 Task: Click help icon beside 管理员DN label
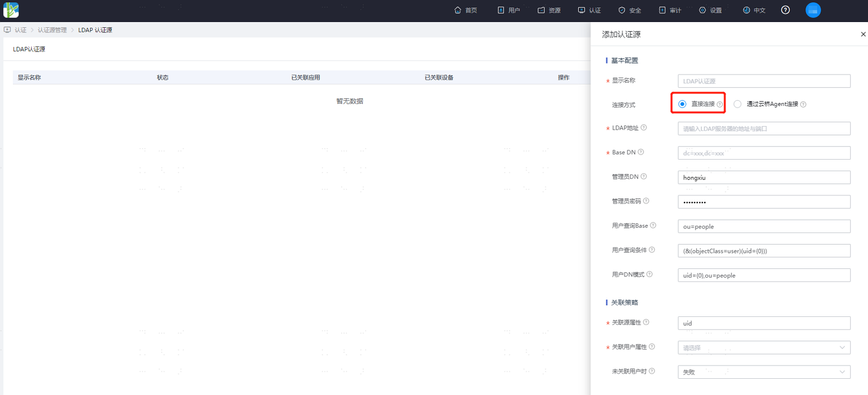(644, 176)
